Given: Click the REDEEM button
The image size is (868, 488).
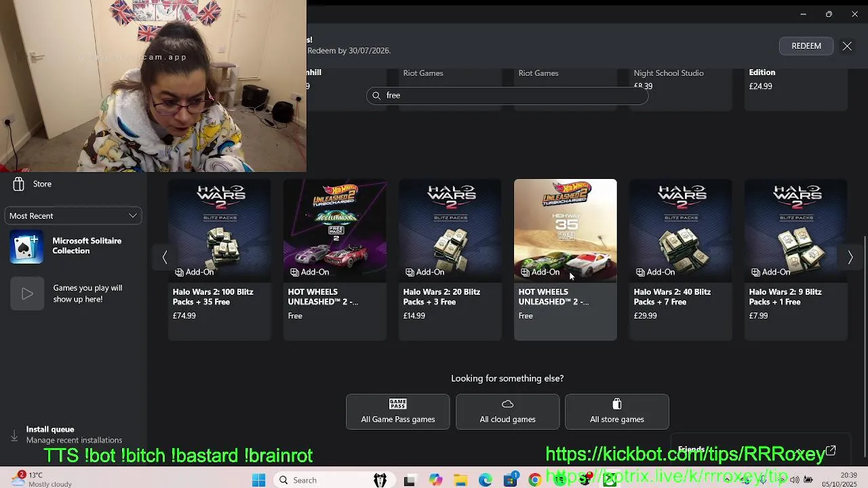Looking at the screenshot, I should pyautogui.click(x=806, y=46).
